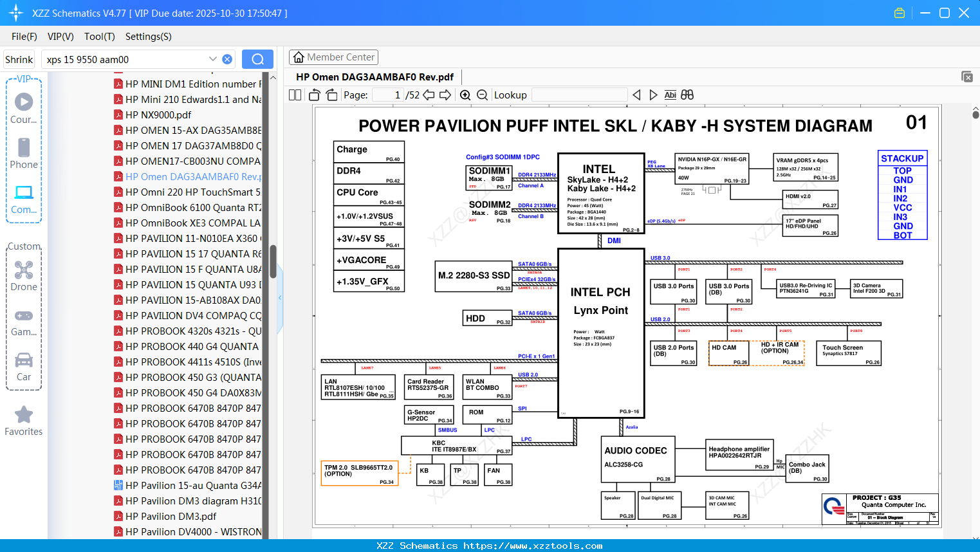This screenshot has width=980, height=552.
Task: Click the Lookup text field
Action: (579, 95)
